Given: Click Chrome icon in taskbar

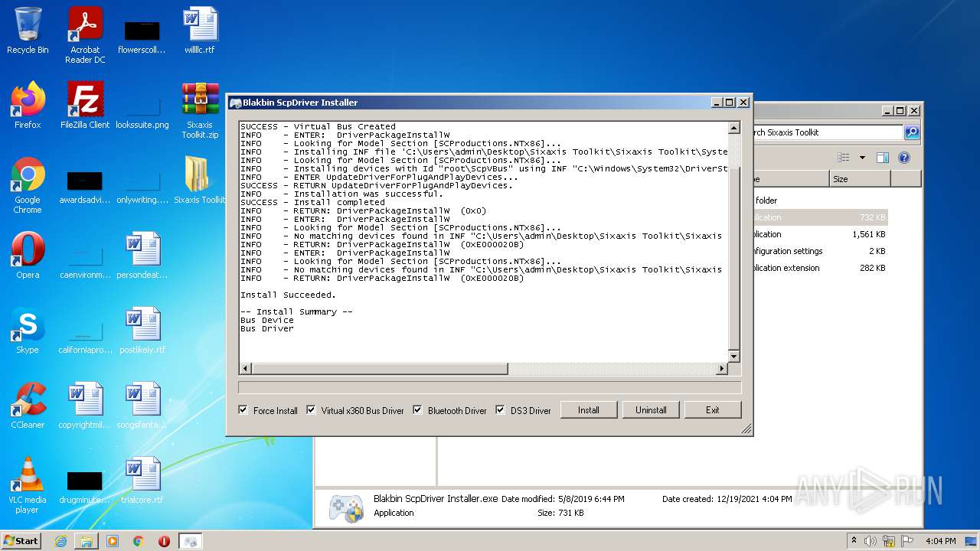Looking at the screenshot, I should [x=138, y=541].
